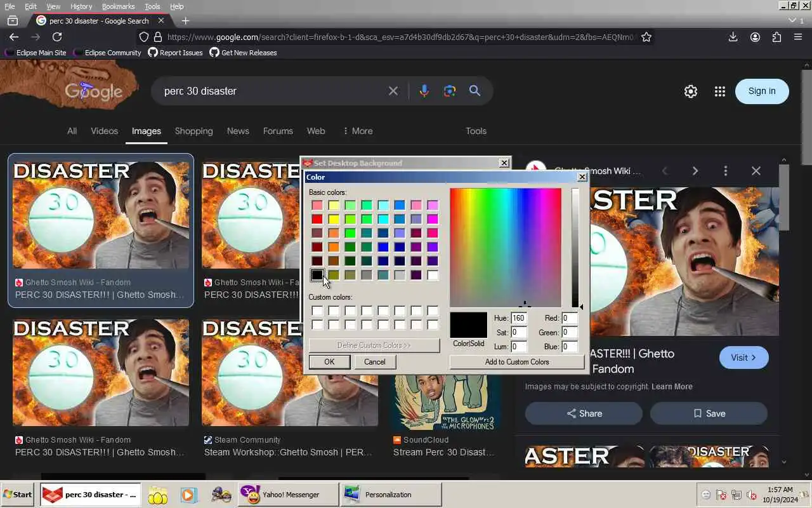Confirm color with OK button
Image resolution: width=812 pixels, height=508 pixels.
[329, 362]
